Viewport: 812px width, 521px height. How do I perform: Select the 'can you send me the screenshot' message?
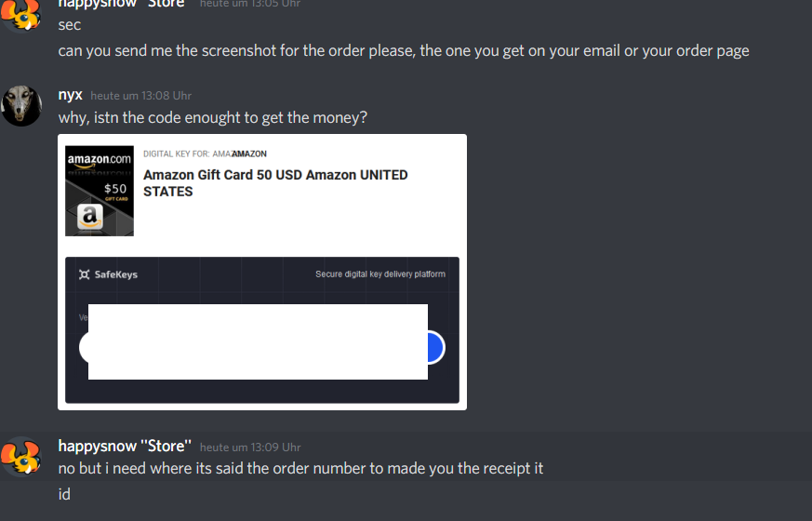click(x=404, y=51)
